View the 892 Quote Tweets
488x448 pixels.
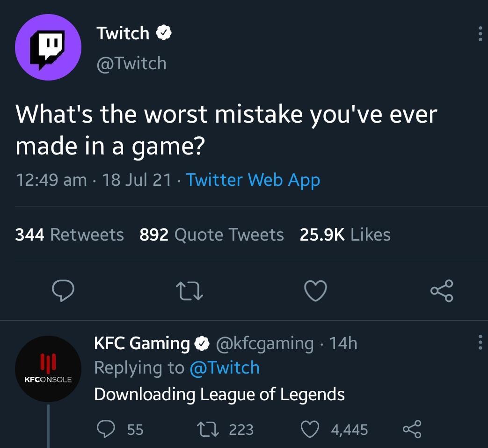click(211, 234)
